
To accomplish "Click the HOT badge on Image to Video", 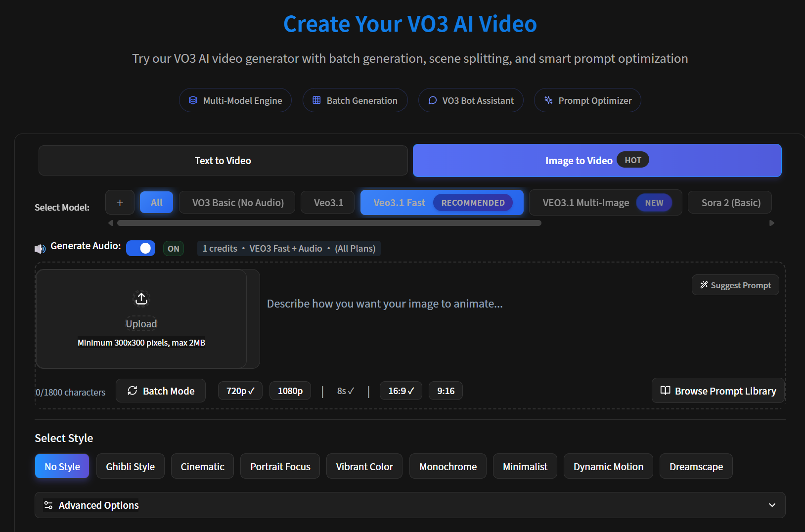I will [x=632, y=160].
